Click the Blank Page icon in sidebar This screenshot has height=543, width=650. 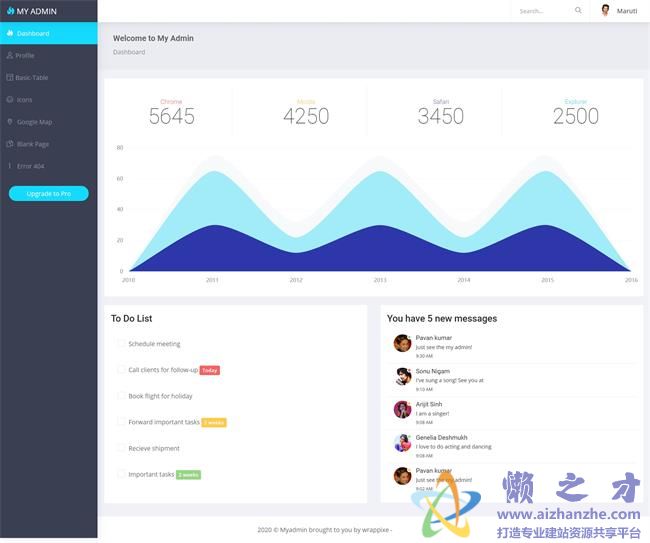[x=10, y=144]
